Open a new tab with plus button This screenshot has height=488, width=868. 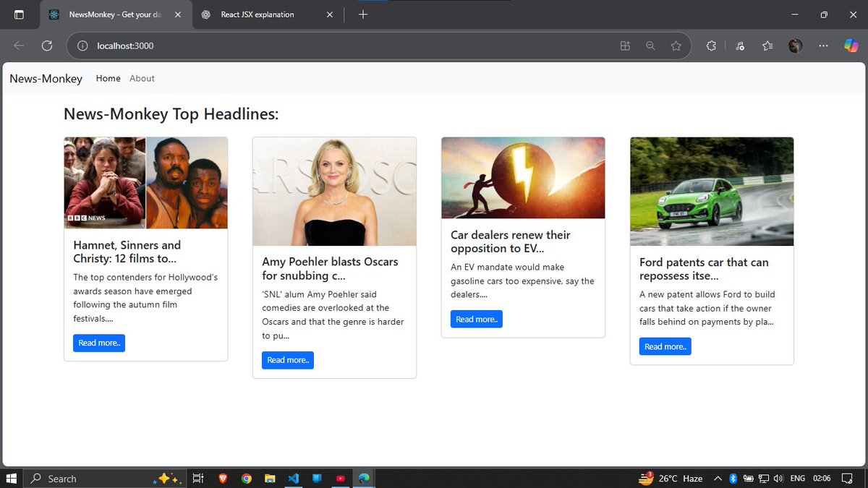pyautogui.click(x=363, y=14)
